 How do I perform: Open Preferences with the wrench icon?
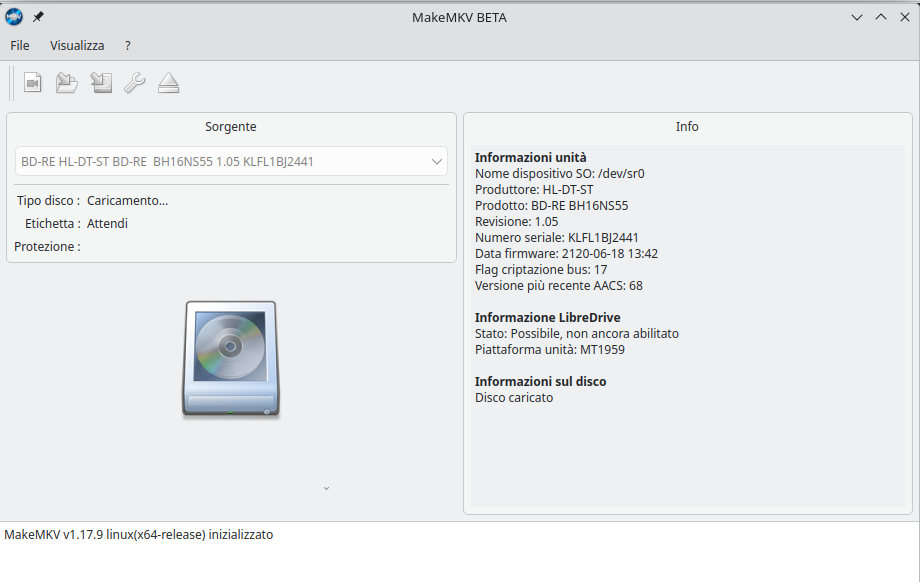tap(134, 83)
